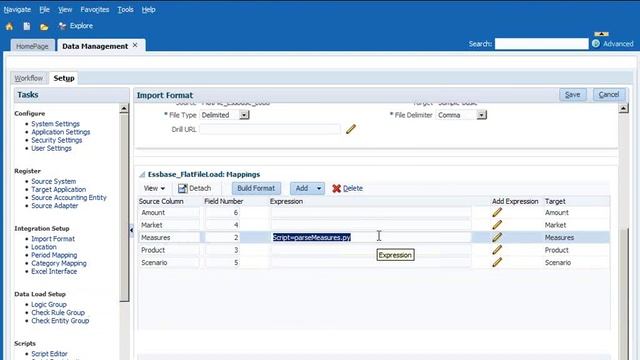The height and width of the screenshot is (360, 640).
Task: Open User Settings link
Action: pos(51,148)
